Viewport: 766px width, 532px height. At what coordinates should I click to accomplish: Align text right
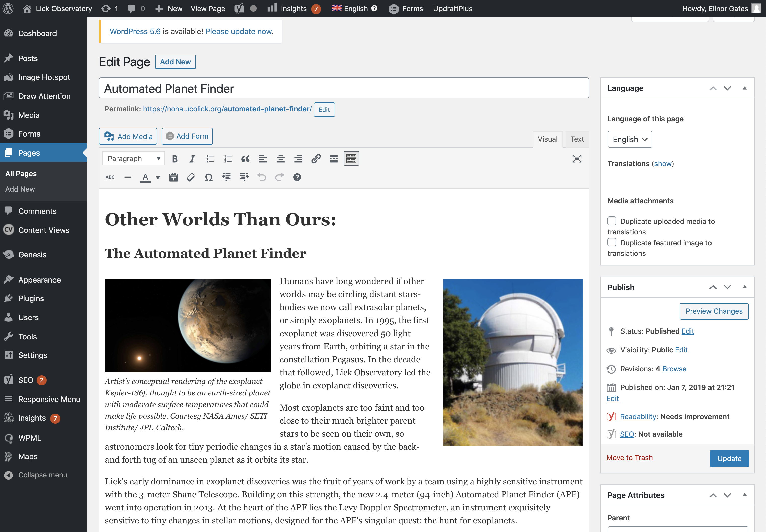tap(298, 159)
